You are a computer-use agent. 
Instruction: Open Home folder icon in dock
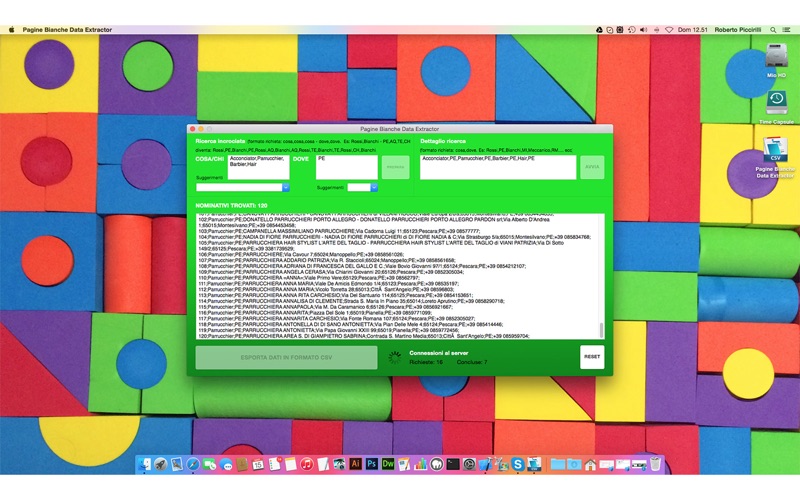pyautogui.click(x=590, y=465)
